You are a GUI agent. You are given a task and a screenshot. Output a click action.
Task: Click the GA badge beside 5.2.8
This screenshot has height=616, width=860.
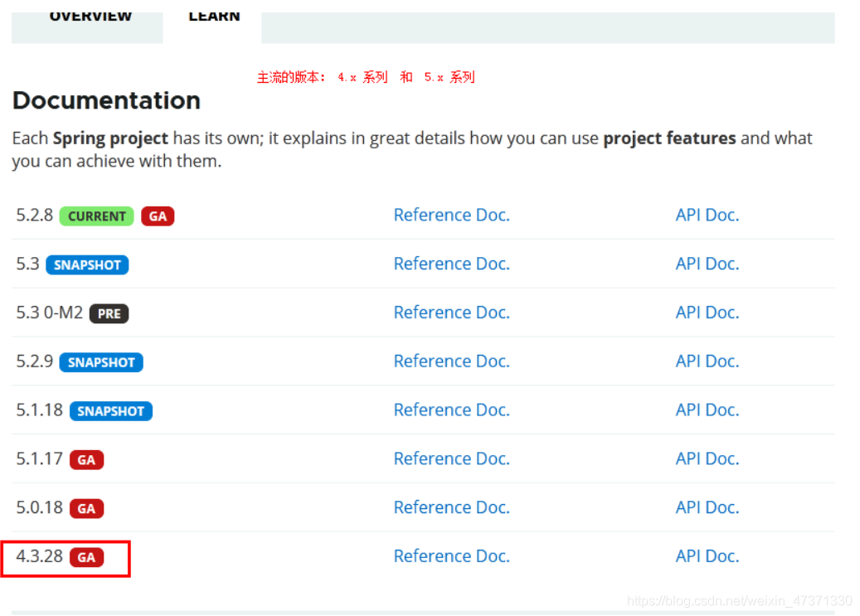click(158, 216)
